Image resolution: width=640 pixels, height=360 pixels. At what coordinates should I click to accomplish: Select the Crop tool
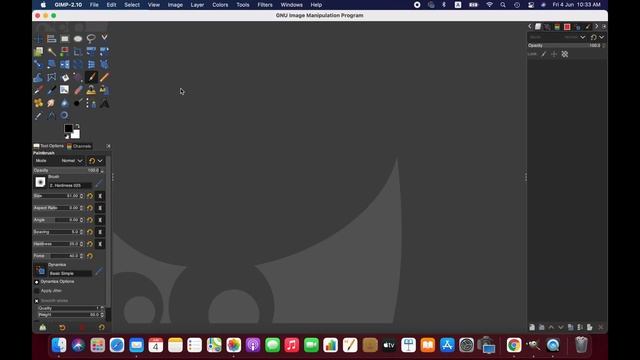78,51
